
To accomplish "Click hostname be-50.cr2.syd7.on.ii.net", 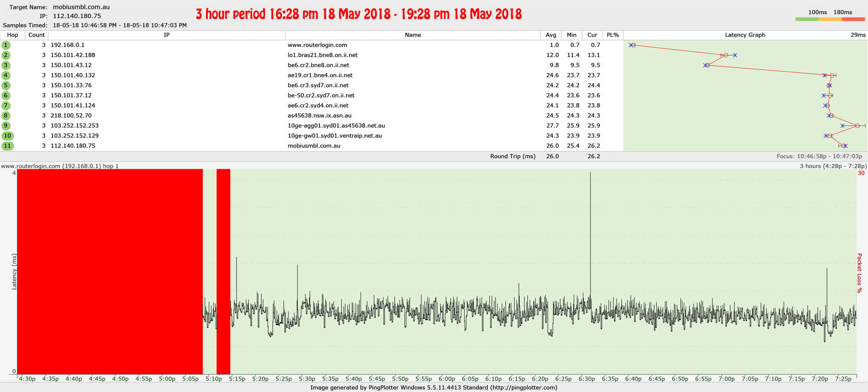I will [321, 95].
